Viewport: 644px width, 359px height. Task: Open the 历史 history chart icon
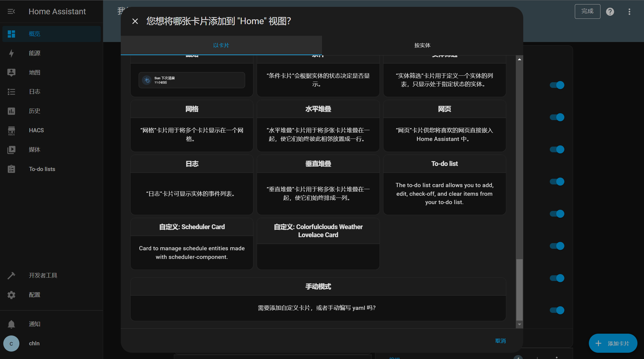11,111
